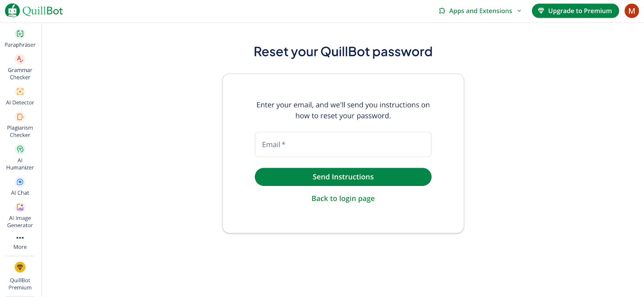Viewport: 644px width, 297px height.
Task: Focus the Email input field
Action: 343,144
